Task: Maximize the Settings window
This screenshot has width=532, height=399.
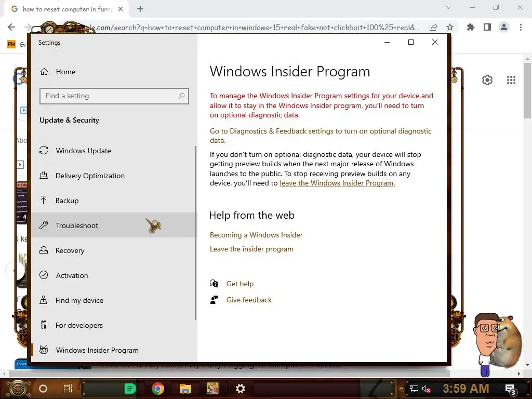Action: (411, 42)
